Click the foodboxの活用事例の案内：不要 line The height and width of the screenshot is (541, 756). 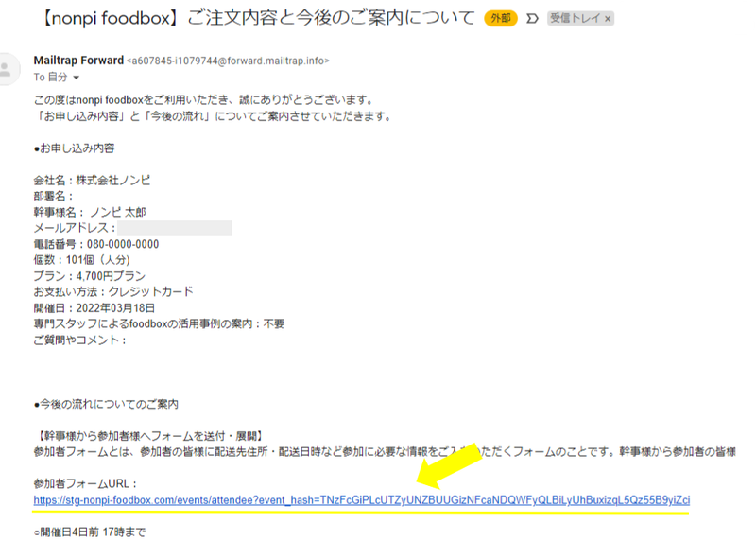point(159,323)
